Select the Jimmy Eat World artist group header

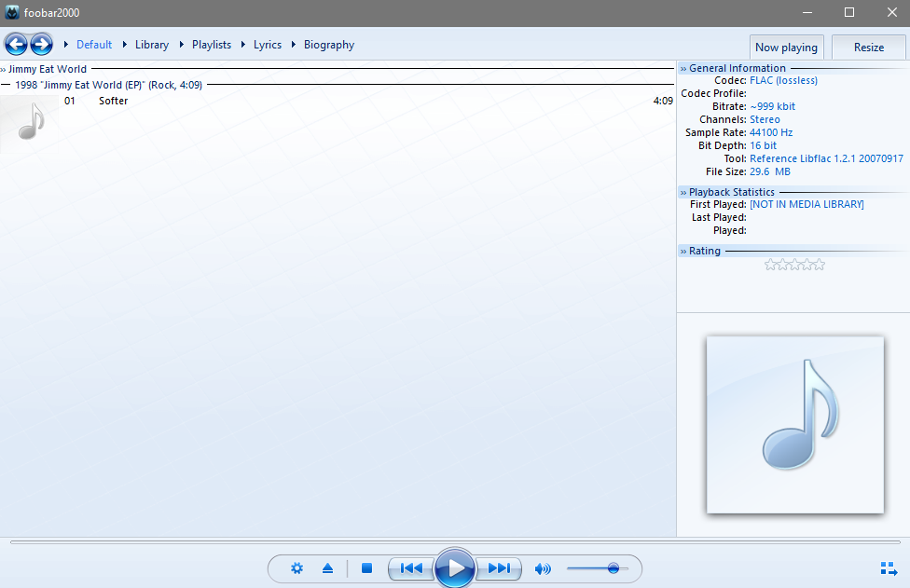[337, 69]
